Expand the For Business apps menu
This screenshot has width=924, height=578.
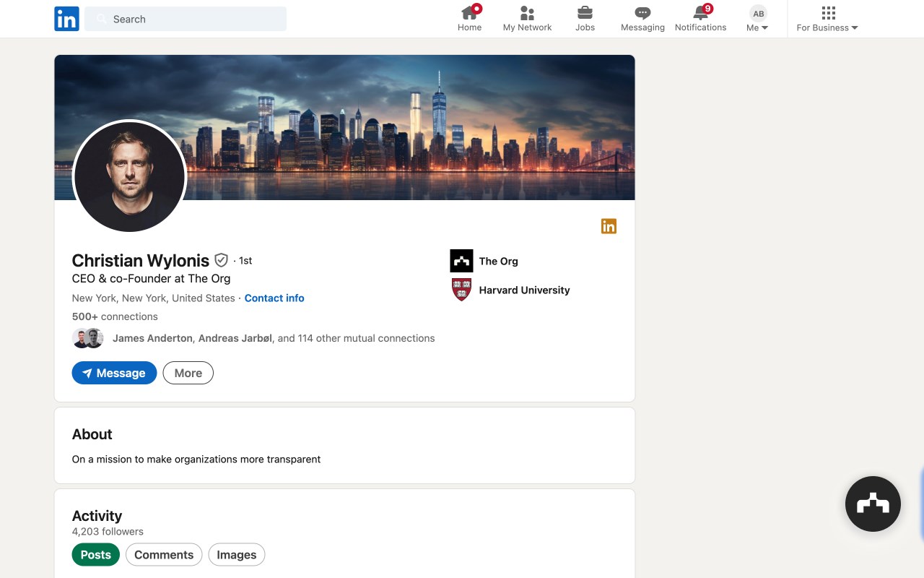click(x=827, y=19)
